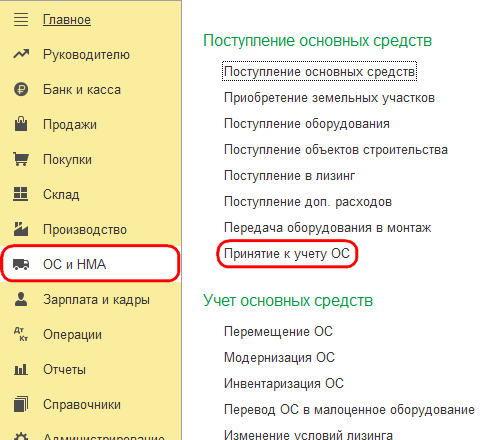Click the grid icon for Склад
Screen dimensions: 504x440
pyautogui.click(x=21, y=194)
